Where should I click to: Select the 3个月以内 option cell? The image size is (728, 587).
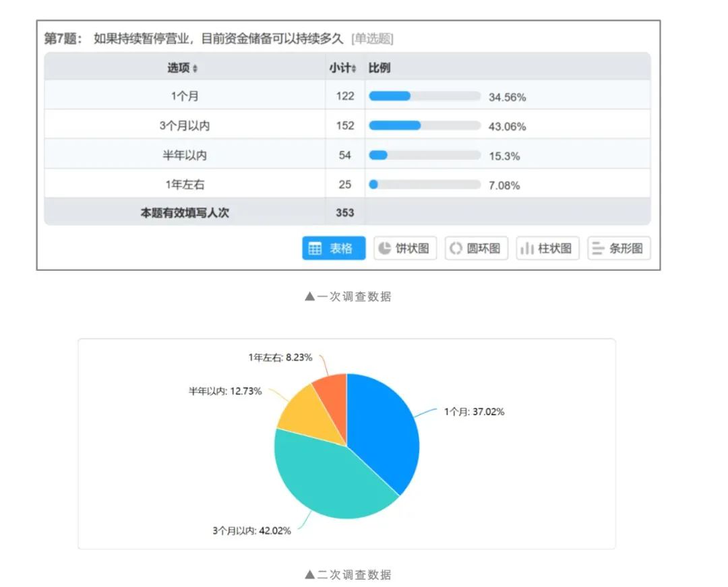[x=185, y=125]
